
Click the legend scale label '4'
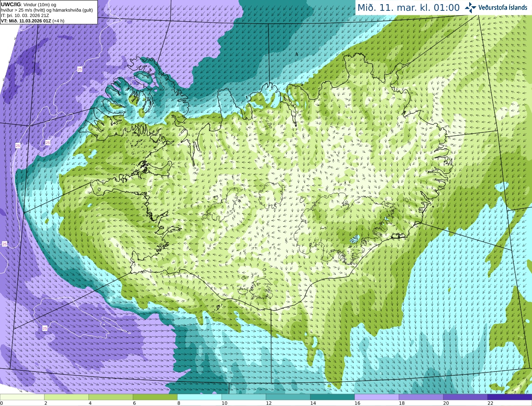pos(90,403)
